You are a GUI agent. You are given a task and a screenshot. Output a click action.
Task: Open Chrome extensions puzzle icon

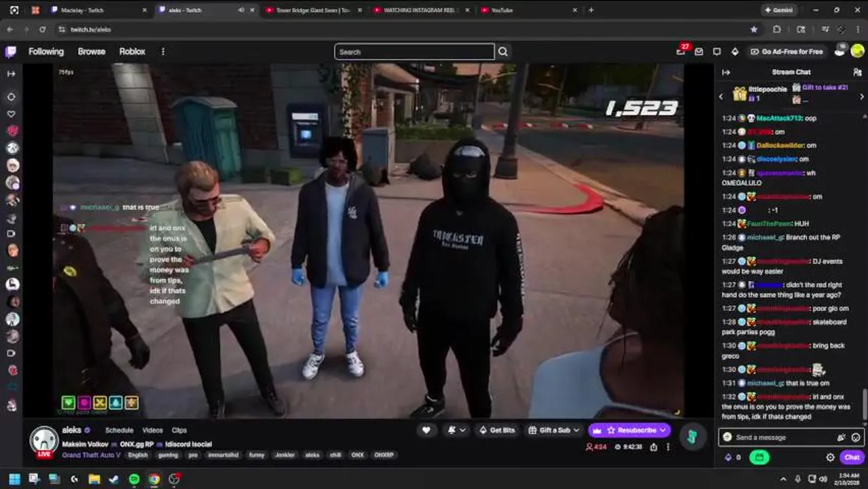click(x=776, y=29)
